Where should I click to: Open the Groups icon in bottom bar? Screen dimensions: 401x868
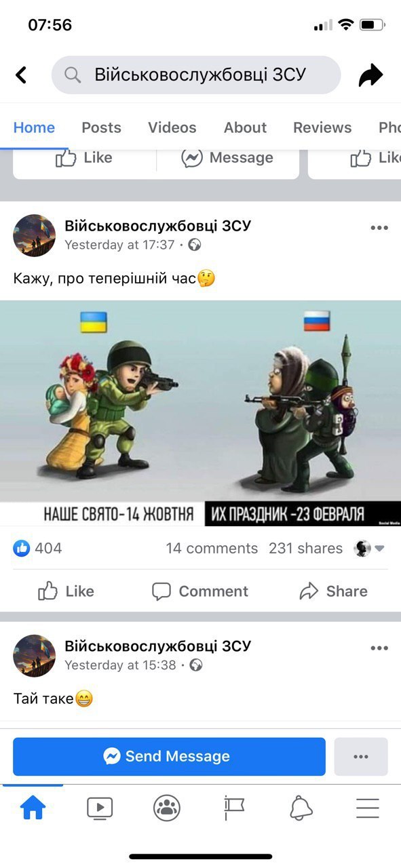tap(167, 808)
